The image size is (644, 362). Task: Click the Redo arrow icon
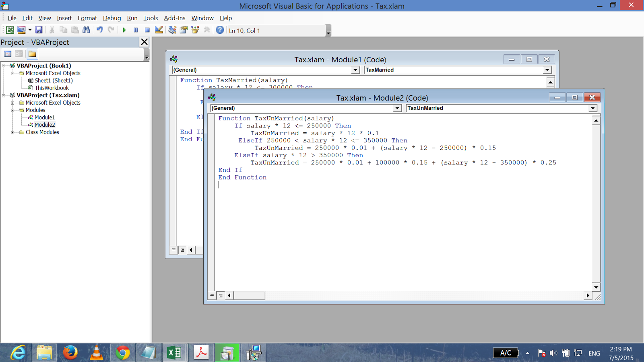111,30
